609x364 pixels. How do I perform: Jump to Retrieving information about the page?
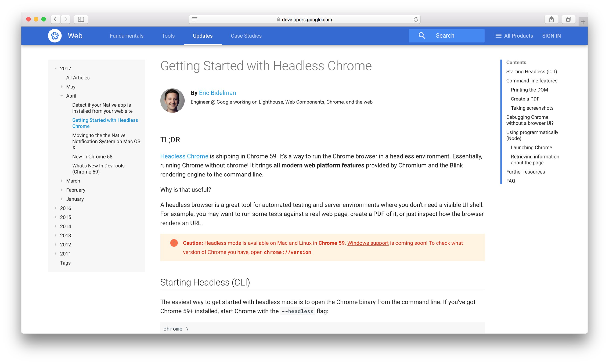pos(535,159)
